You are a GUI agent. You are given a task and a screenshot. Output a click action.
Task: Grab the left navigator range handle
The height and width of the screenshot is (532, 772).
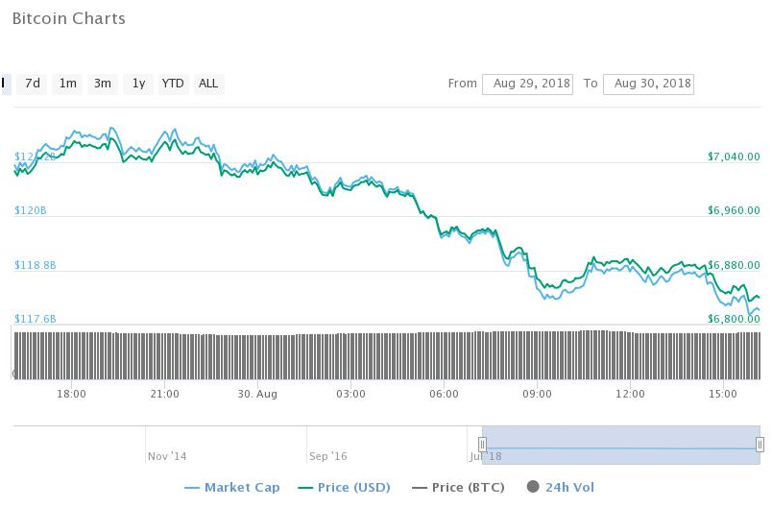(x=483, y=445)
